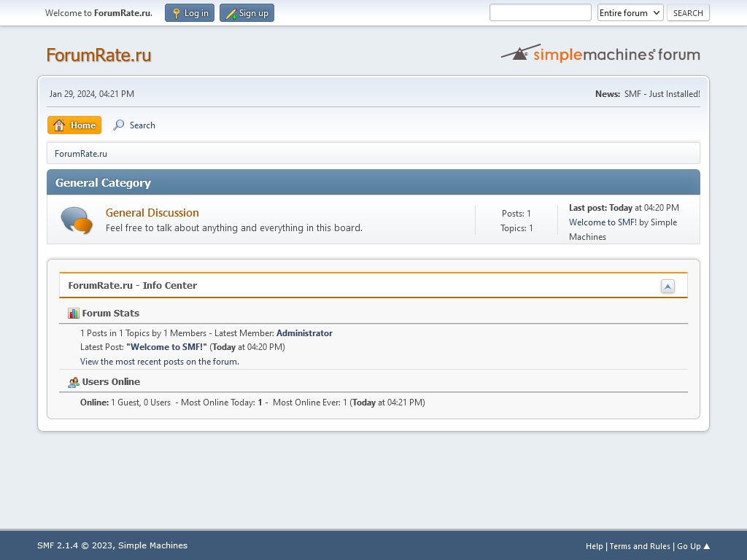Click the ForumRate.ru - Info Center heading
The image size is (747, 560).
[133, 286]
